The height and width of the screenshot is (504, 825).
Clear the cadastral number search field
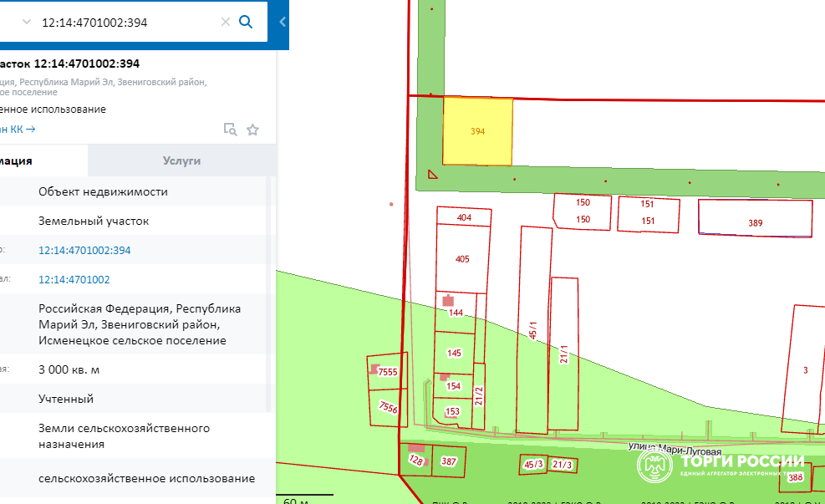(x=225, y=22)
